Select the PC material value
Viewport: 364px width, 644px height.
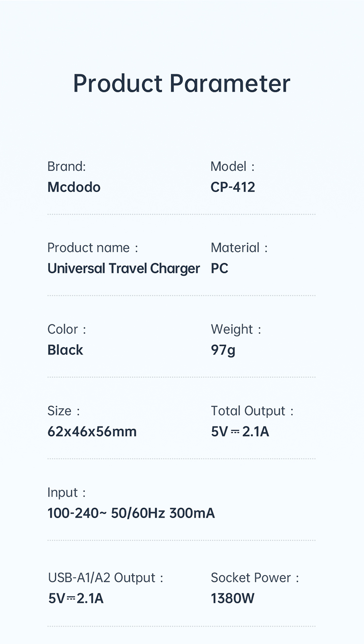pos(219,269)
